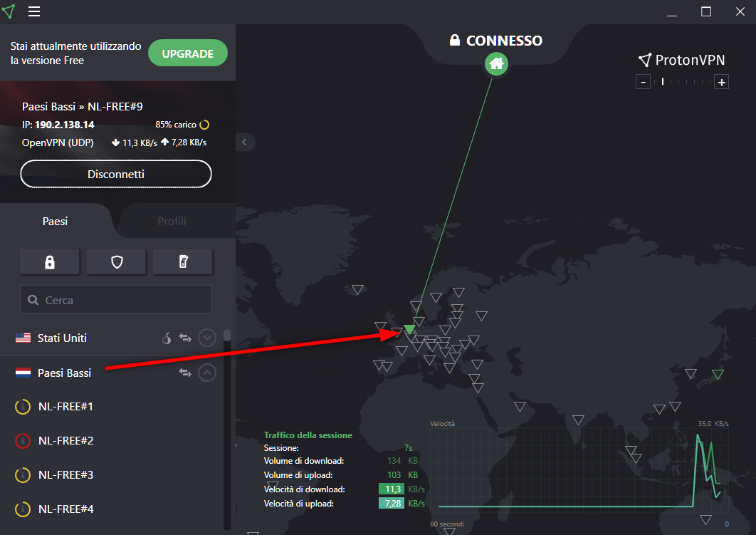Image resolution: width=756 pixels, height=535 pixels.
Task: Click the connected green Netherlands map marker
Action: click(409, 329)
